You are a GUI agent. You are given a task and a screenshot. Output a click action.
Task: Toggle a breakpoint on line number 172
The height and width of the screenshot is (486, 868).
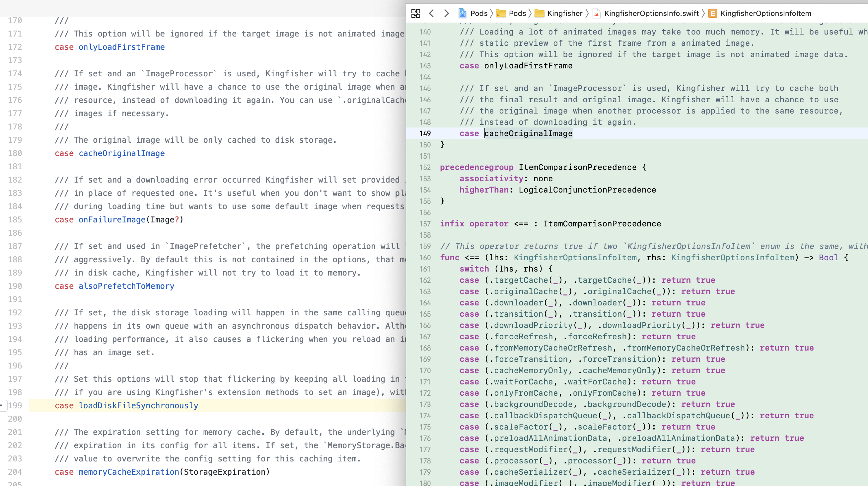(x=425, y=393)
